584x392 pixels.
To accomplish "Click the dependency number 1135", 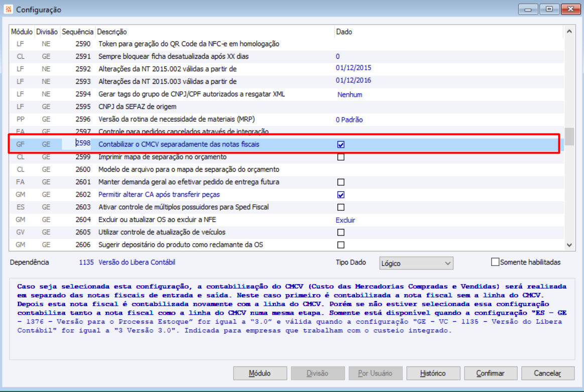I will tap(86, 262).
